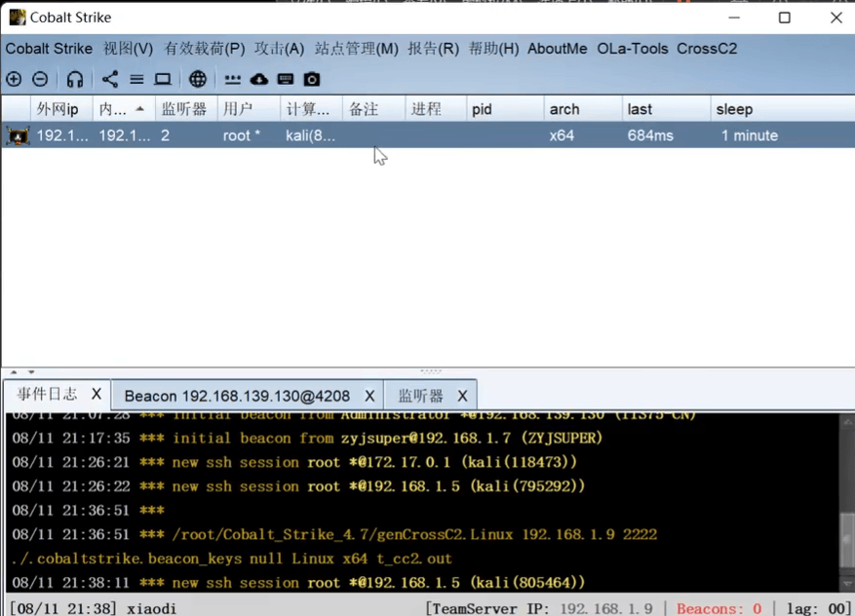Open the AboutMe menu
855x616 pixels.
(x=558, y=49)
